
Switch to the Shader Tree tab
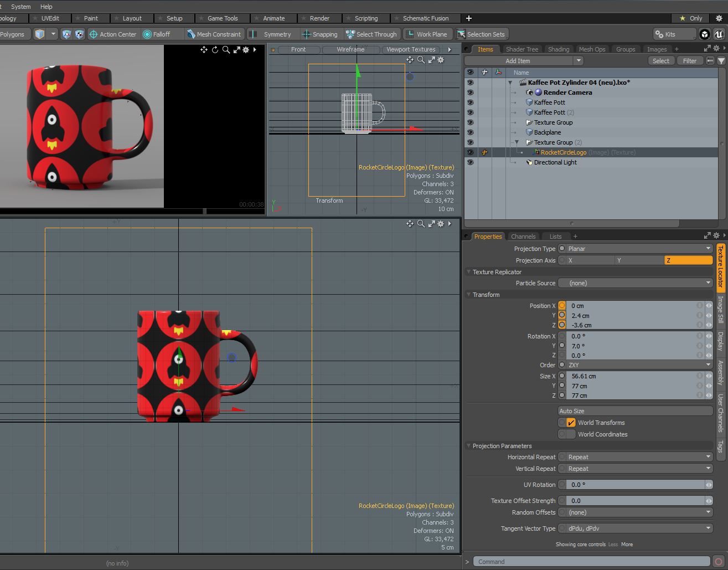tap(522, 49)
